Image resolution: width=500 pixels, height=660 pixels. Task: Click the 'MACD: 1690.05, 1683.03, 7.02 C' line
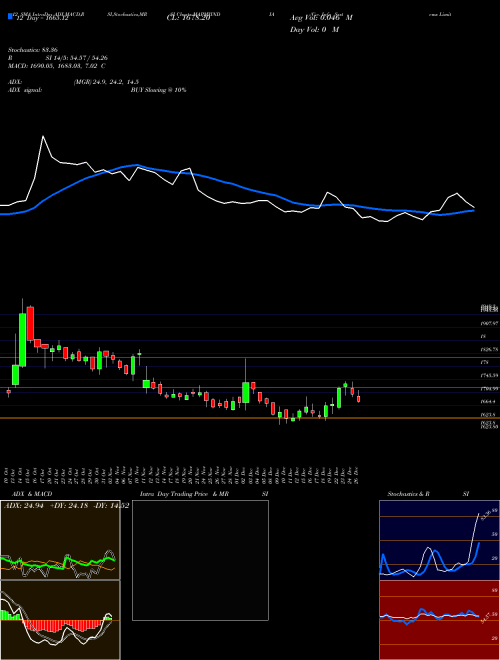click(56, 66)
